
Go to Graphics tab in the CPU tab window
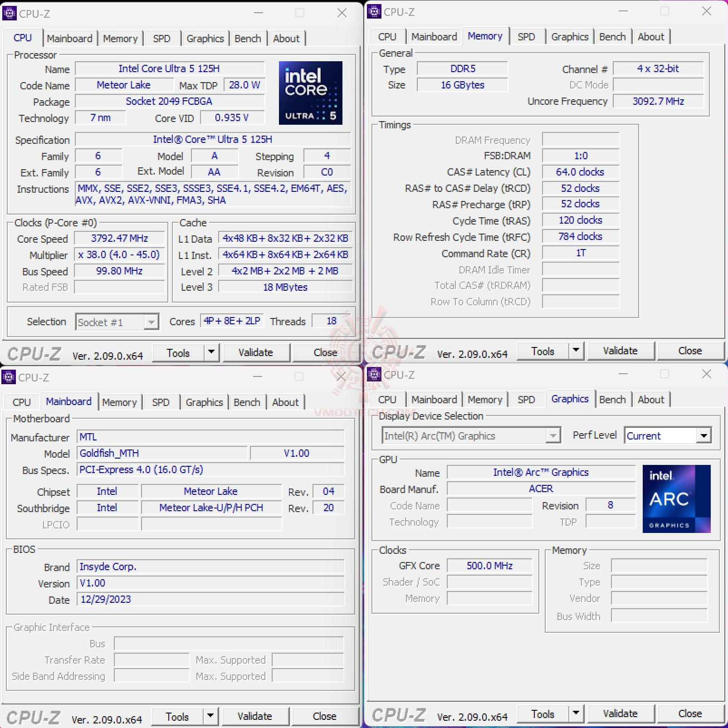click(205, 39)
